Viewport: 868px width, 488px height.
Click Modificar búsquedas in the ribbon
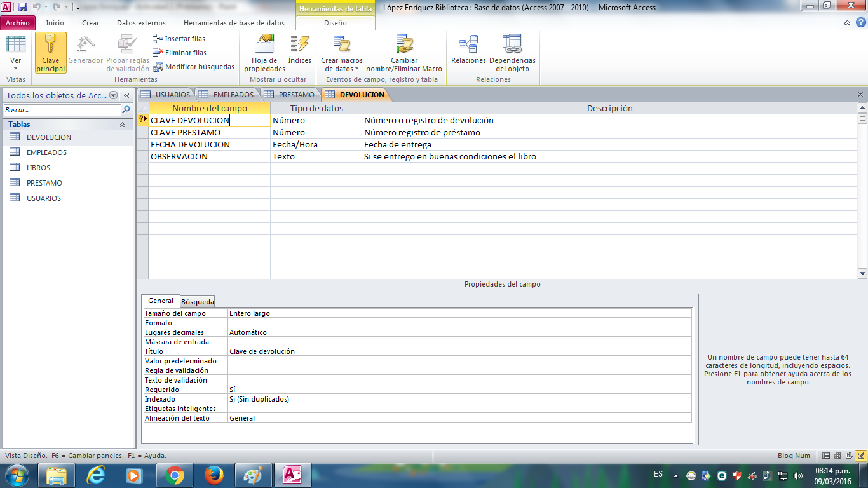coord(194,67)
